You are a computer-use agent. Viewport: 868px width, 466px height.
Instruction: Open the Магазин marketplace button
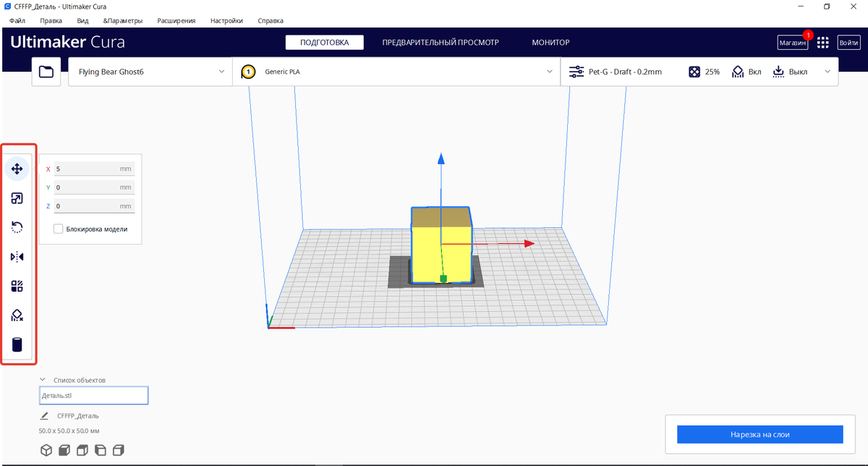[792, 43]
